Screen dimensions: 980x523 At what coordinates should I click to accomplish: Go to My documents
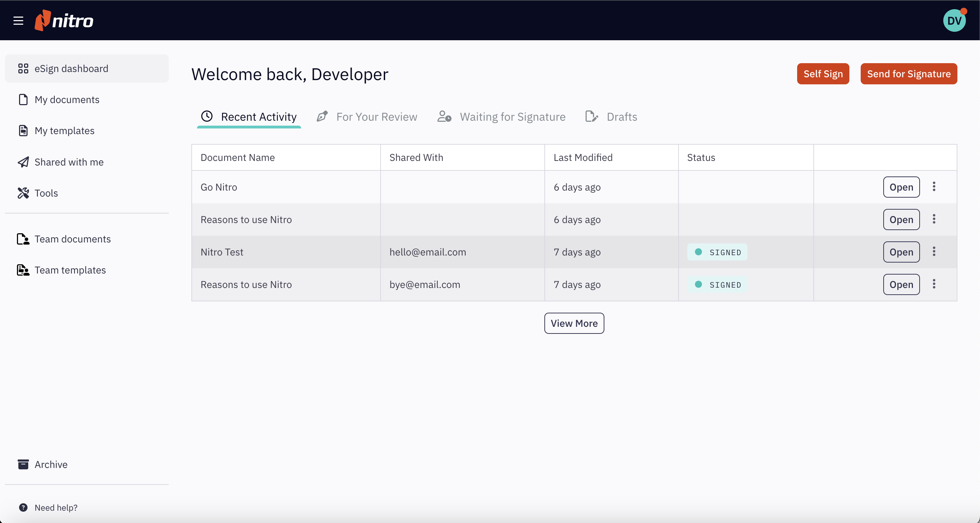(x=67, y=100)
